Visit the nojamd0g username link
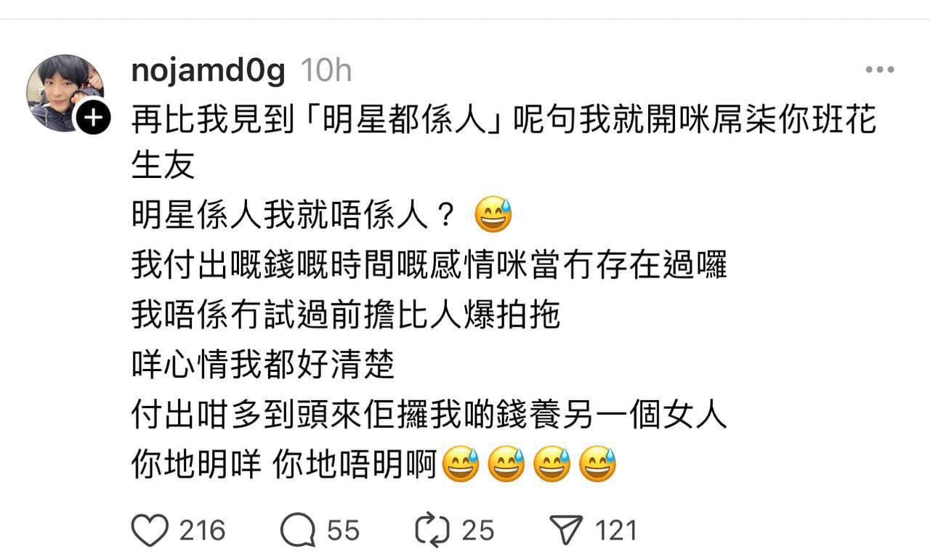Screen dimensions: 930x560 [x=209, y=71]
